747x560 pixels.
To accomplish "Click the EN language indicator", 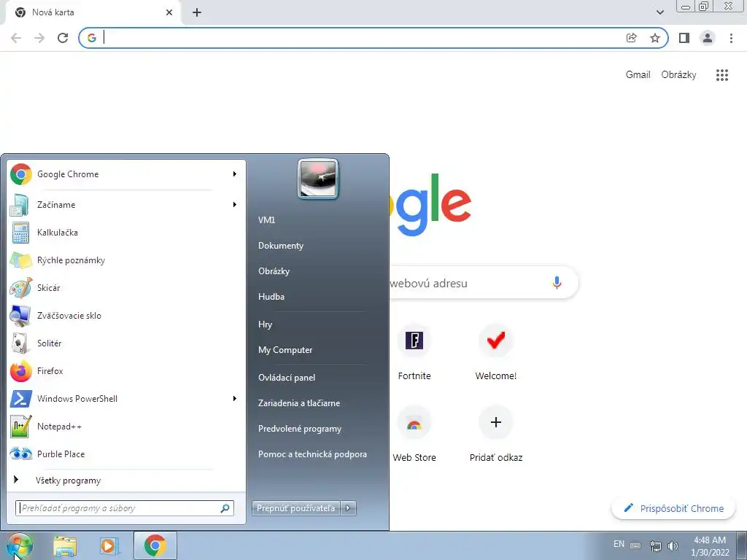I will point(619,544).
